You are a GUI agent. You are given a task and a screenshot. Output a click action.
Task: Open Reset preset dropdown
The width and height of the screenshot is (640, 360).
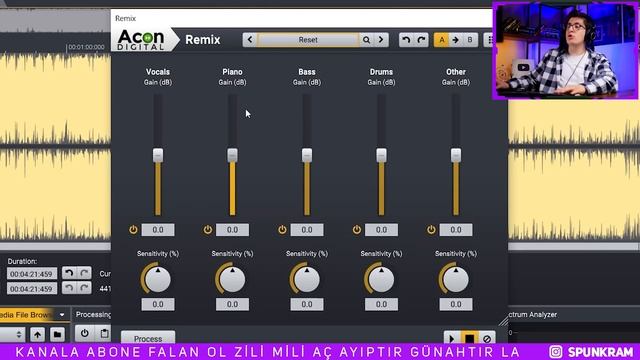click(x=308, y=40)
